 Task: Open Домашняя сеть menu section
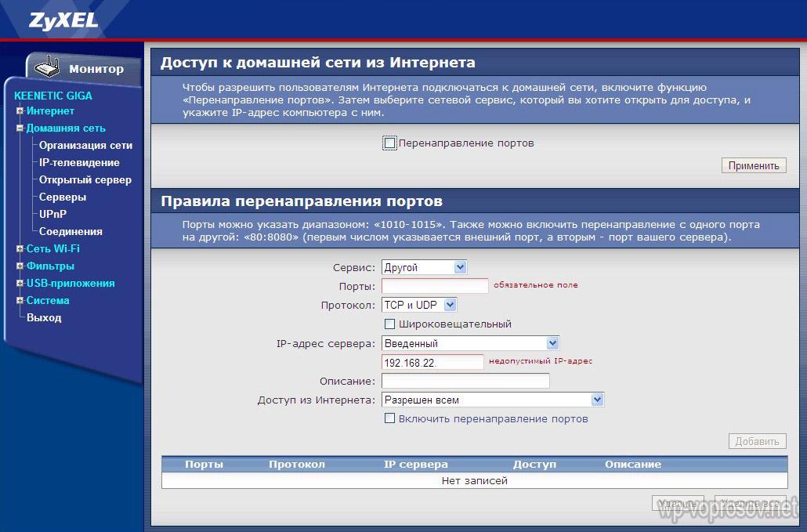click(x=66, y=128)
